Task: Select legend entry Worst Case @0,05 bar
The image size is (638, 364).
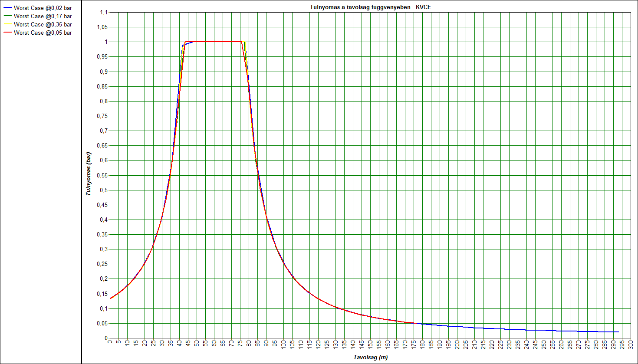Action: 38,33
